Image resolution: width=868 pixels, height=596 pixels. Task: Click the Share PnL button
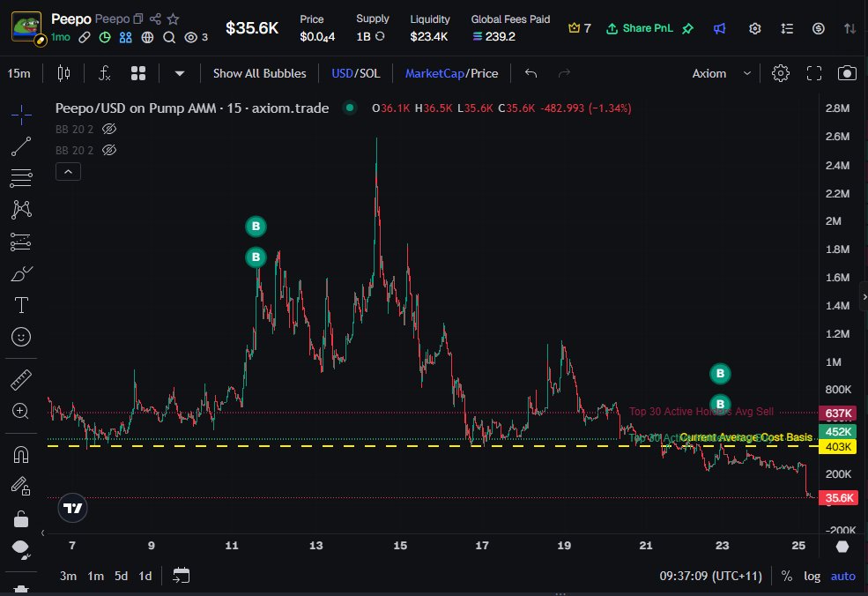(x=640, y=28)
